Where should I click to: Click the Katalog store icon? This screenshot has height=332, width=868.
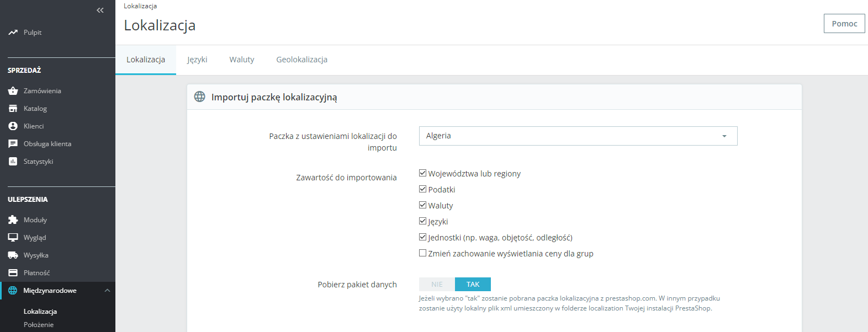(x=13, y=109)
